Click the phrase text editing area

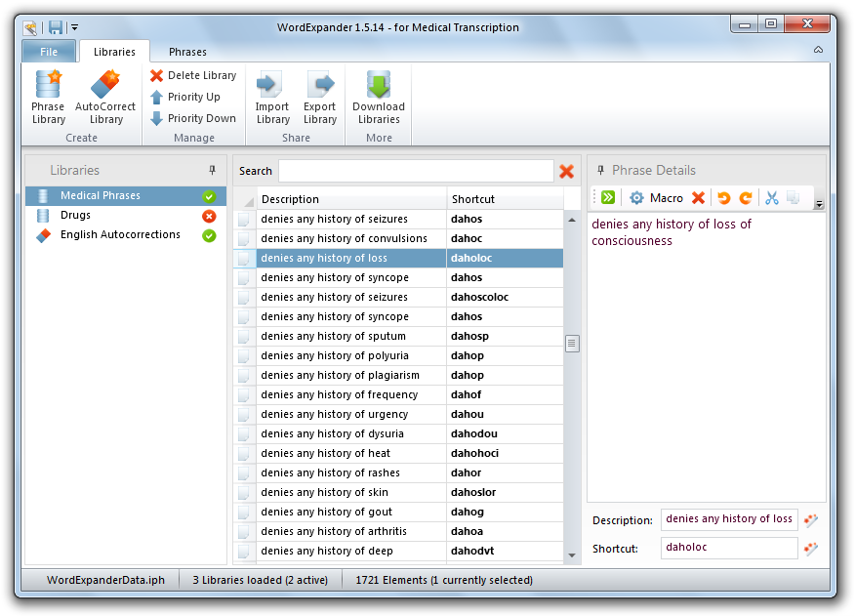click(707, 357)
